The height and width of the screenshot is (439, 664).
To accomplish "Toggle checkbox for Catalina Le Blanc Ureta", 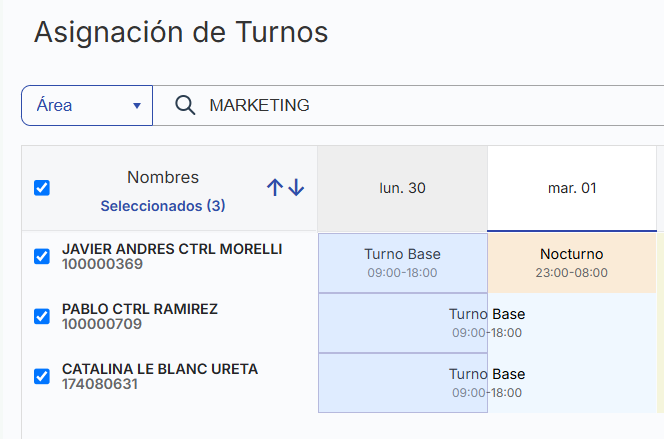I will click(42, 377).
